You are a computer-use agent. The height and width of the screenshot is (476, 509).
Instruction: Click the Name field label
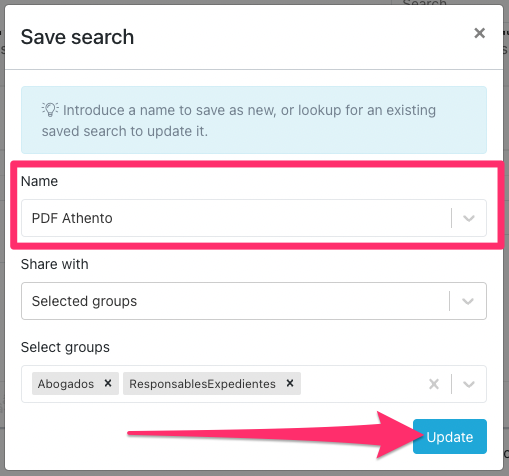point(39,181)
